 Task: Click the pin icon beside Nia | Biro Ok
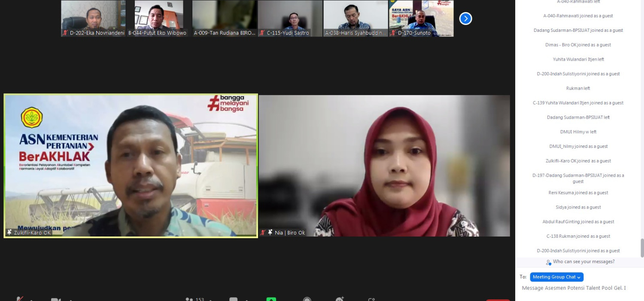[x=270, y=233]
